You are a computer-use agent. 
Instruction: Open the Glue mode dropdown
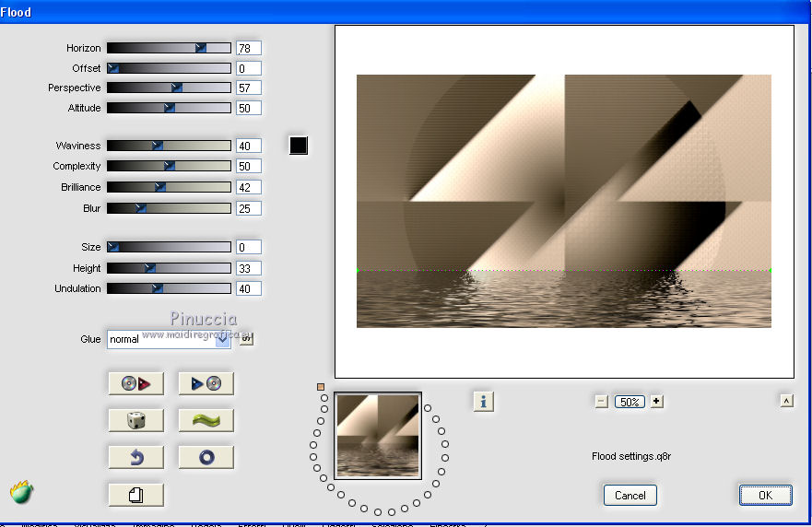pyautogui.click(x=169, y=339)
